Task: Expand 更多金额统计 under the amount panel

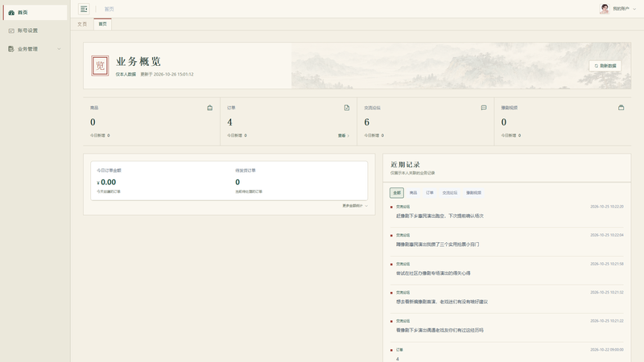Action: coord(355,206)
